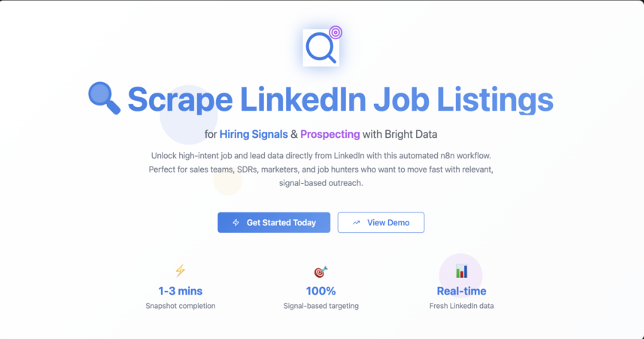Click the magnifying glass logo icon at top
Screen dimensions: 644x339
click(x=320, y=47)
